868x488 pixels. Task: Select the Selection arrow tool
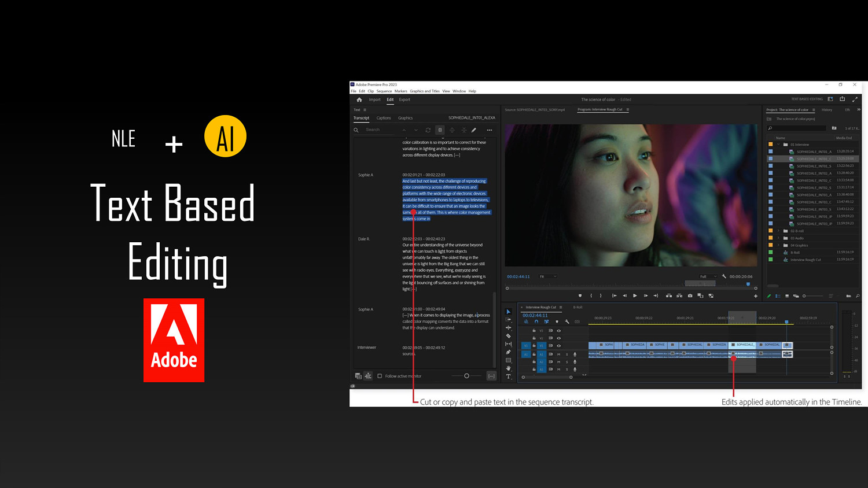coord(509,312)
